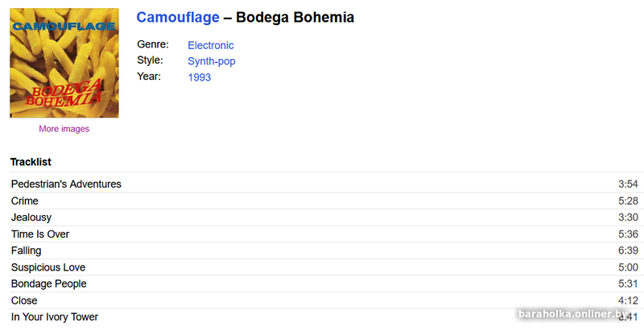Click the 6:39 duration of Falling
Screen dimensions: 644x331
click(x=628, y=251)
